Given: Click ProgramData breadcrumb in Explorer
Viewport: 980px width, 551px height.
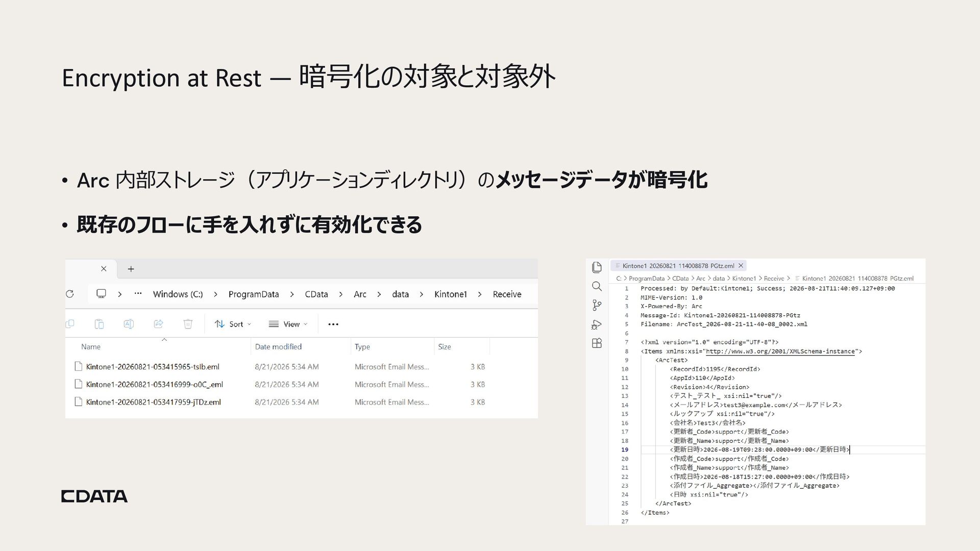Looking at the screenshot, I should [x=254, y=294].
